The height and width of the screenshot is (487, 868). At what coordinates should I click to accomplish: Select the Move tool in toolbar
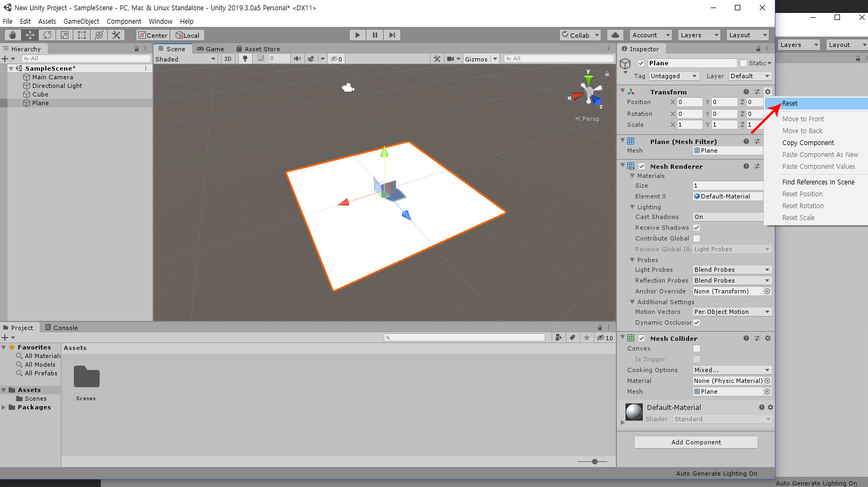(30, 35)
